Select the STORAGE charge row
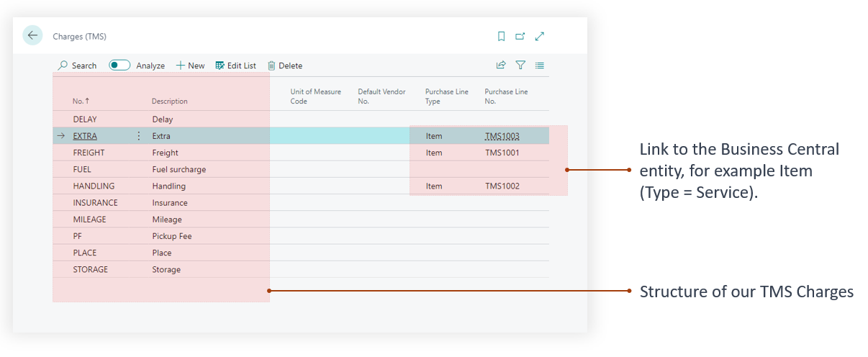 pyautogui.click(x=90, y=270)
